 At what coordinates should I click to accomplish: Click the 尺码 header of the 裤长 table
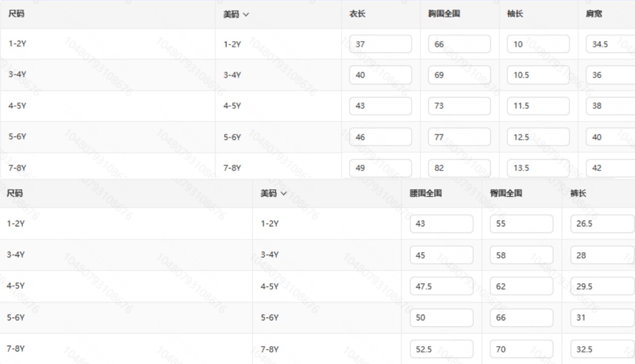[15, 193]
